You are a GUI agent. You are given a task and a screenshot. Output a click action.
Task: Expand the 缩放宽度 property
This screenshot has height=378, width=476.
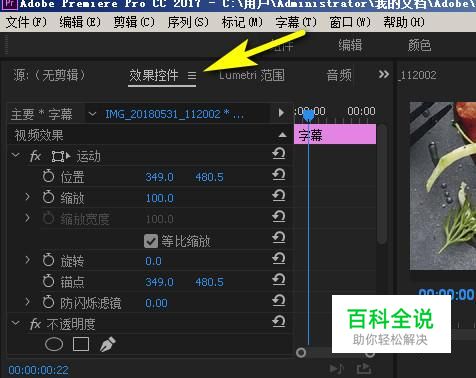point(27,218)
